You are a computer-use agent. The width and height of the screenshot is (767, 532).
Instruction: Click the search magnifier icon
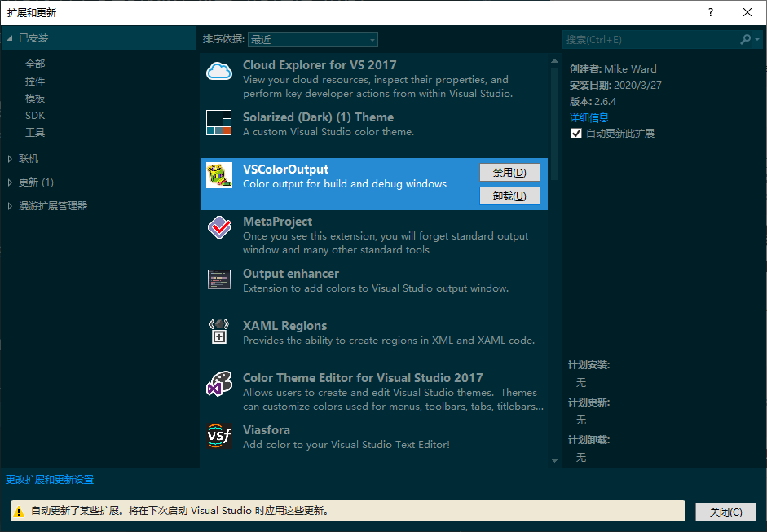click(x=745, y=39)
